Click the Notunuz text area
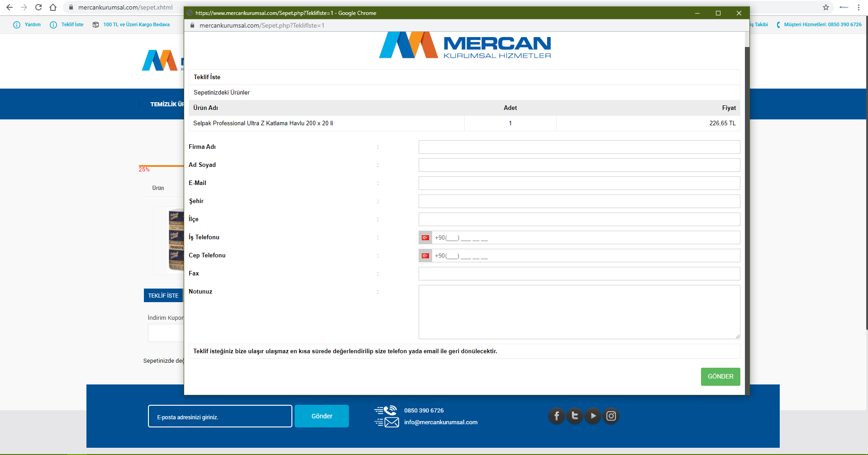The height and width of the screenshot is (455, 868). pyautogui.click(x=579, y=312)
